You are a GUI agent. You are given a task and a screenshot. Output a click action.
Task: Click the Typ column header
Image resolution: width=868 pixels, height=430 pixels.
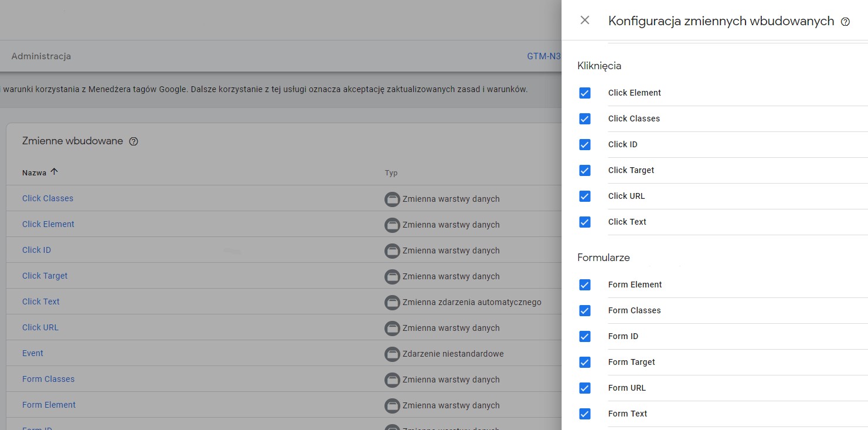tap(391, 173)
